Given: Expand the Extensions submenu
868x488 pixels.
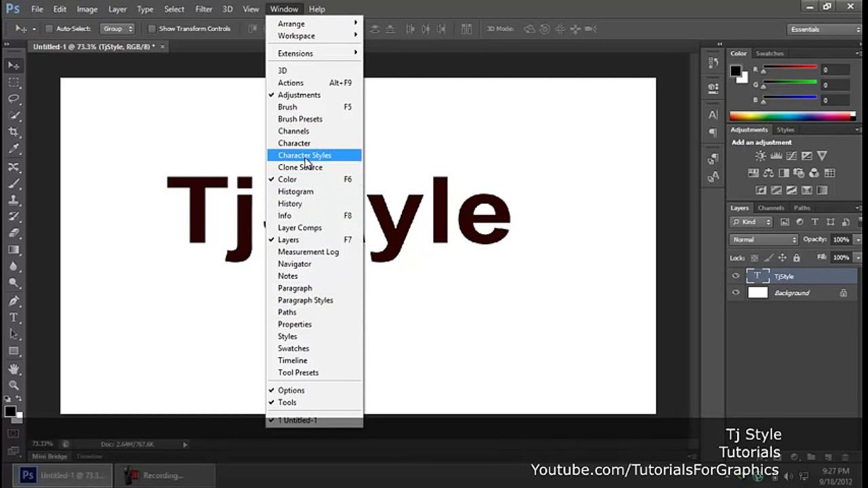Looking at the screenshot, I should click(x=314, y=54).
